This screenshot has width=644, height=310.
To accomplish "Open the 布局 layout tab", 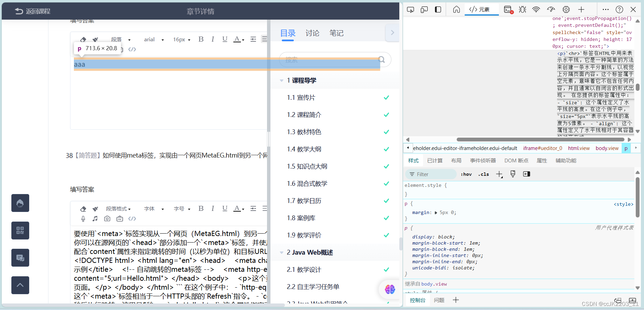I will pyautogui.click(x=456, y=161).
